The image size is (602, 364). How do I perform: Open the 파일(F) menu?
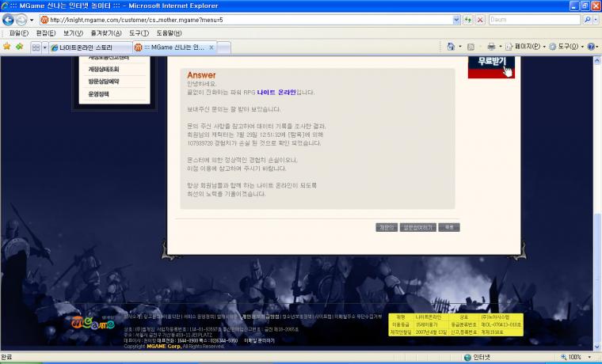coord(18,33)
